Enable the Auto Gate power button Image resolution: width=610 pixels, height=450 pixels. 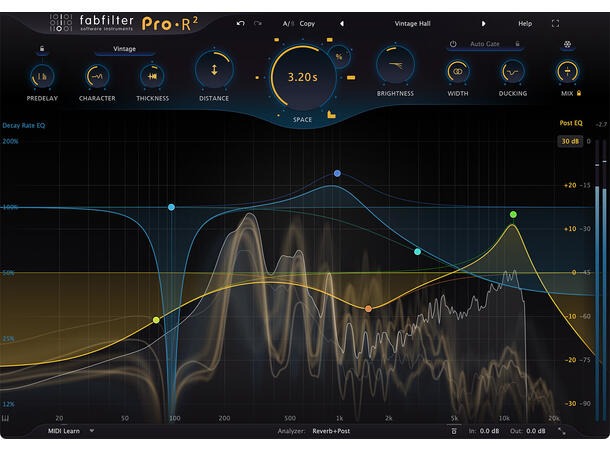pos(453,44)
